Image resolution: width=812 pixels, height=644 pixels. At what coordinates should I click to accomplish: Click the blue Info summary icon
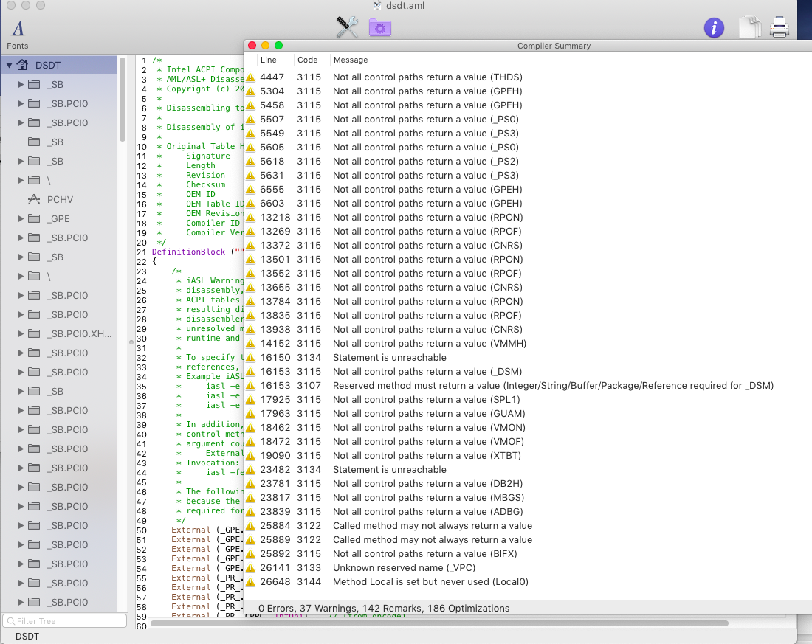(714, 28)
